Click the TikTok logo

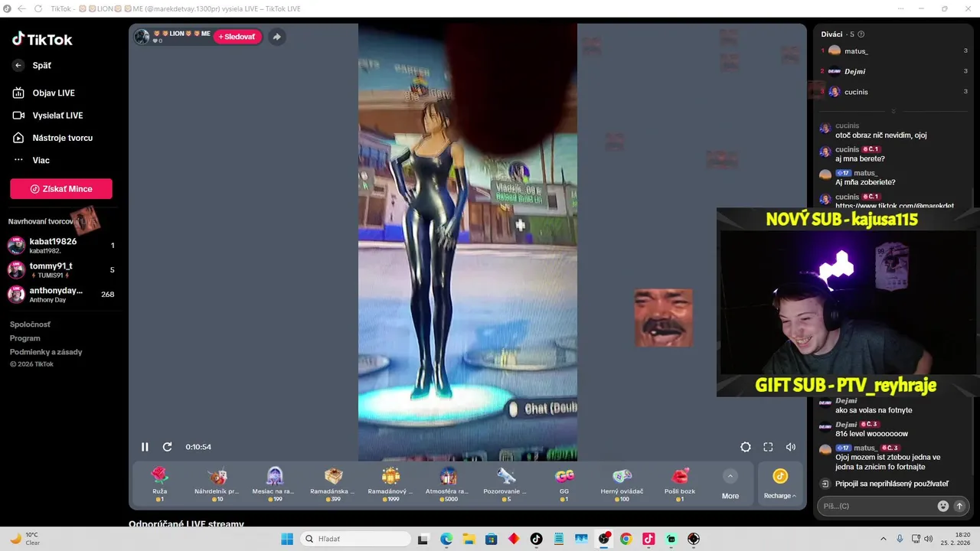pos(42,39)
